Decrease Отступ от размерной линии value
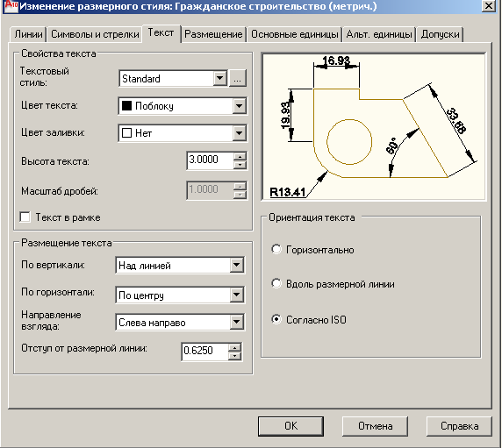 coord(234,356)
